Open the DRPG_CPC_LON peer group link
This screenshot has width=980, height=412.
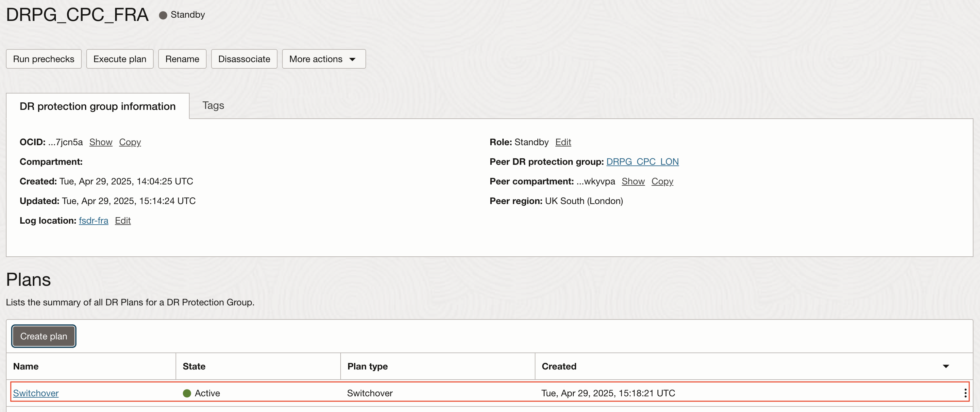642,162
